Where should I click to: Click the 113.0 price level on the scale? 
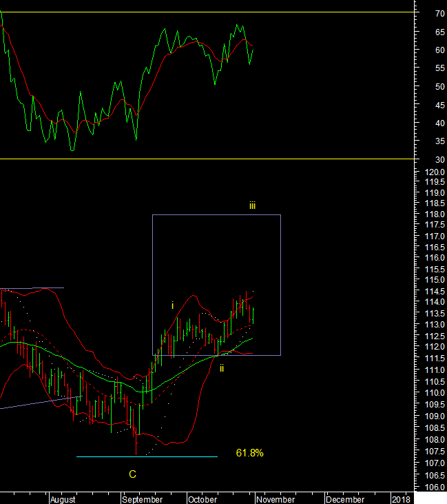(x=435, y=325)
